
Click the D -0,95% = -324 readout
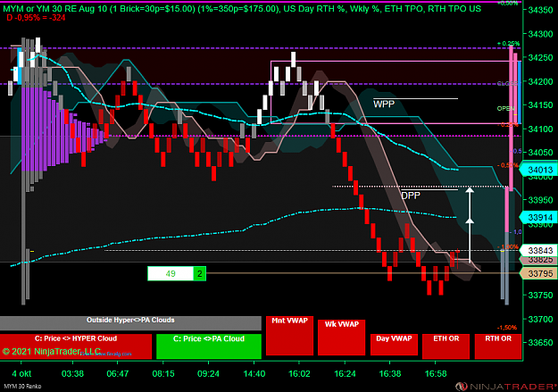36,18
